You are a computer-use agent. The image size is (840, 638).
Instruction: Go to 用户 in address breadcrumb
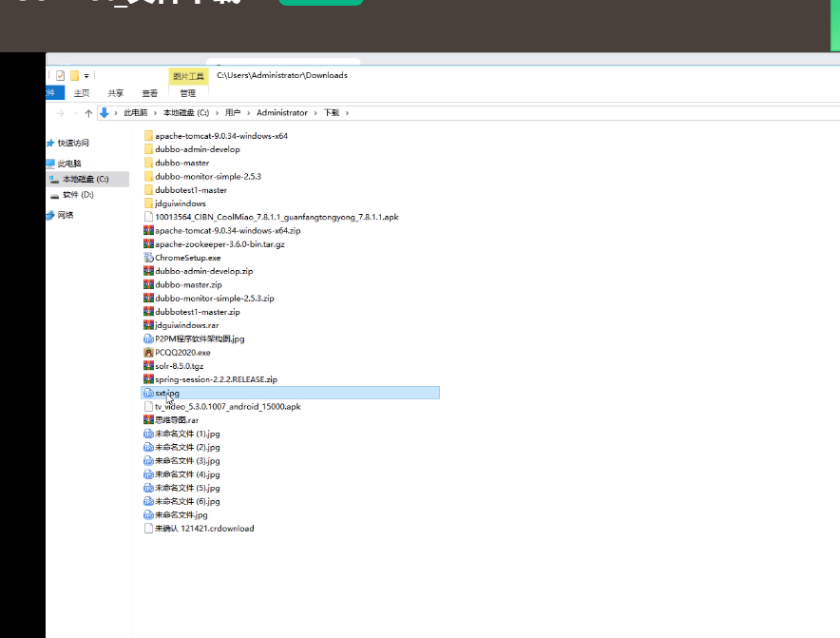pos(233,112)
